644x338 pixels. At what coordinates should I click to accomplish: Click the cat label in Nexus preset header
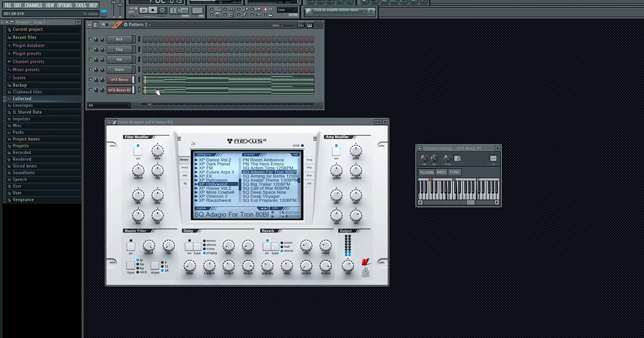(295, 154)
